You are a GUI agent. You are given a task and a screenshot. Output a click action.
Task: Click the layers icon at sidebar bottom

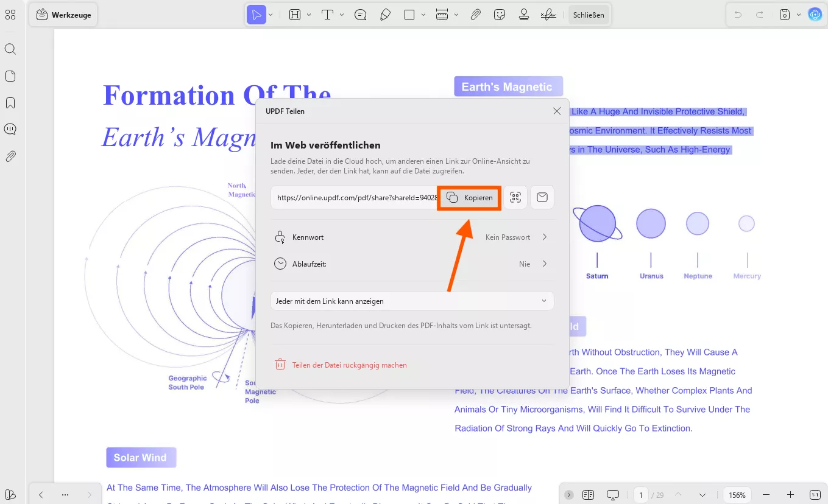coord(10,494)
